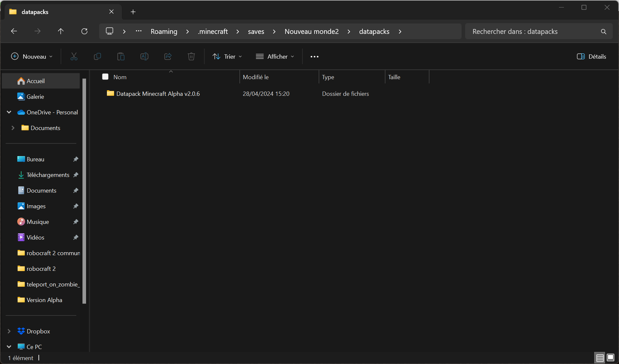
Task: Navigate to saves in breadcrumb path
Action: click(256, 31)
